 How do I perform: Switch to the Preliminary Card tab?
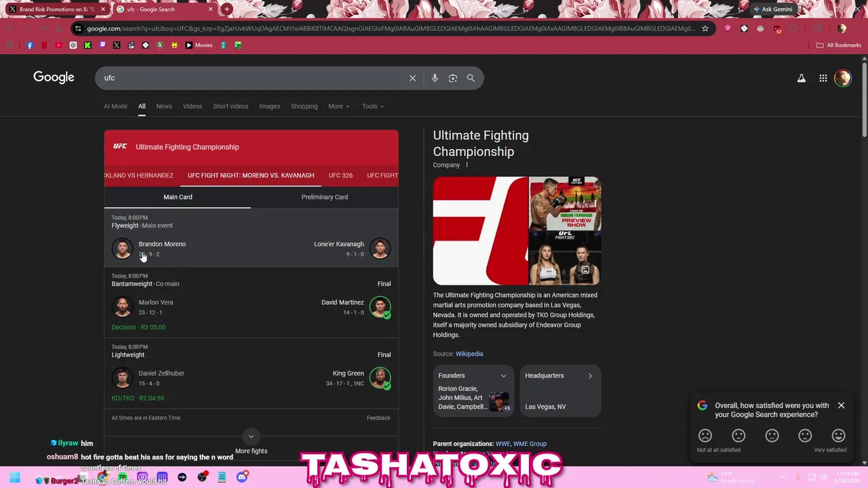point(325,197)
